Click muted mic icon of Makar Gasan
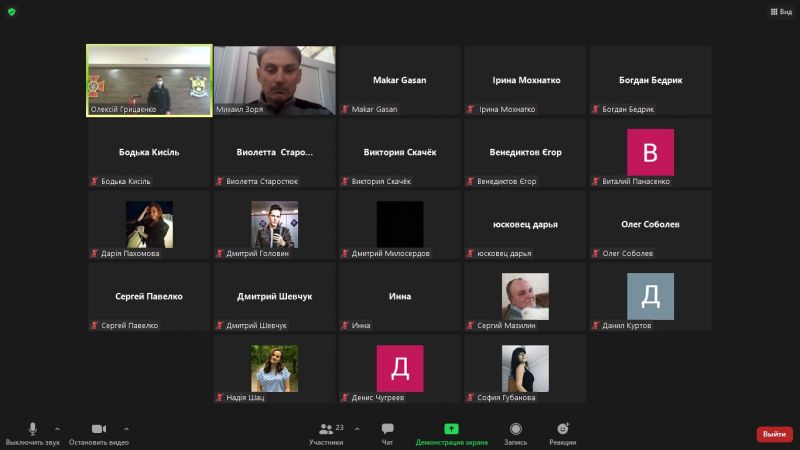Screen dimensions: 800x450 (x=345, y=109)
